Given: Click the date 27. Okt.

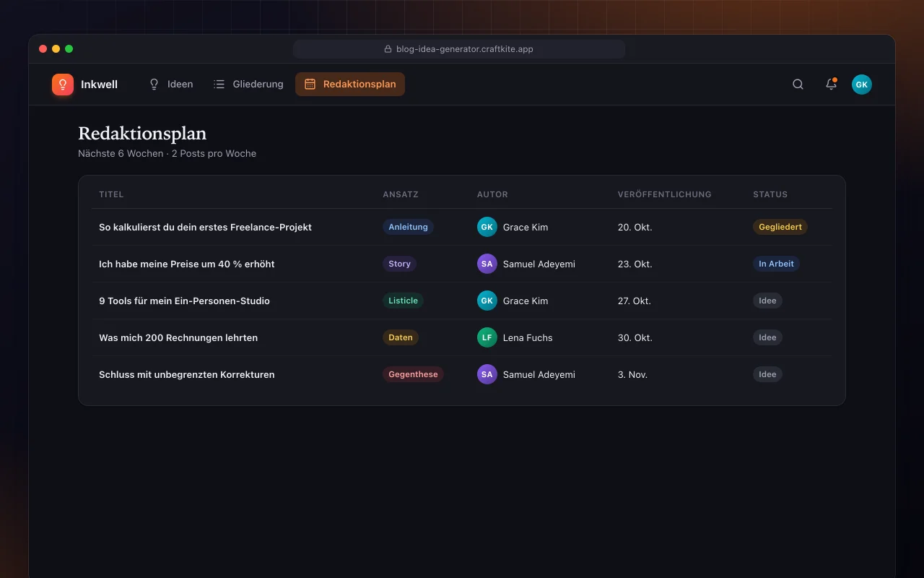Looking at the screenshot, I should (x=635, y=301).
